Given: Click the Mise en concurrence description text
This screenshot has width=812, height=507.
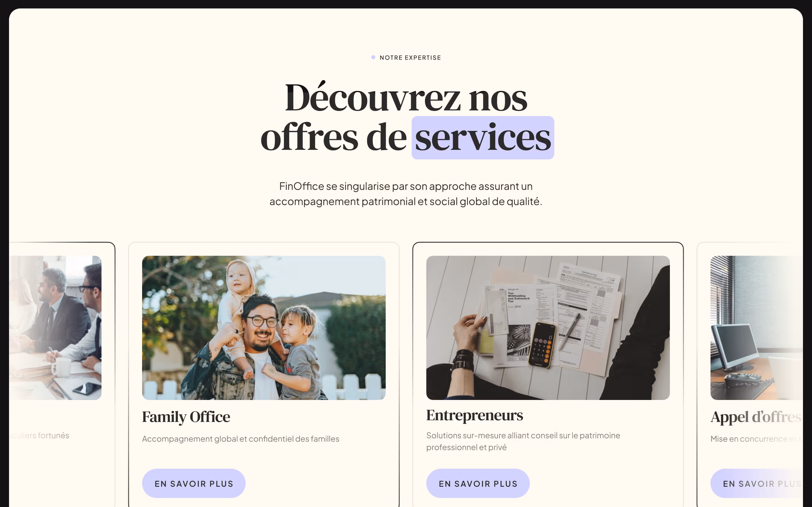Looking at the screenshot, I should [x=756, y=439].
